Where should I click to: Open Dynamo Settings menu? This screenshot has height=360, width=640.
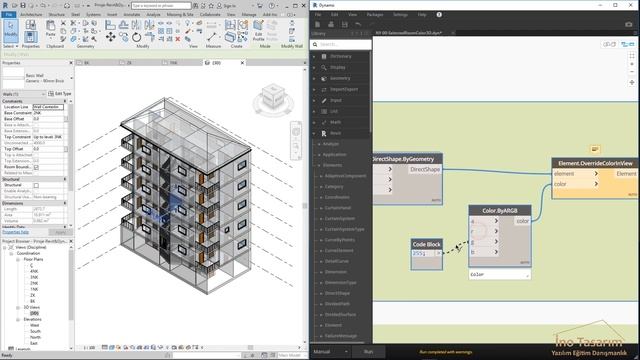coord(400,14)
